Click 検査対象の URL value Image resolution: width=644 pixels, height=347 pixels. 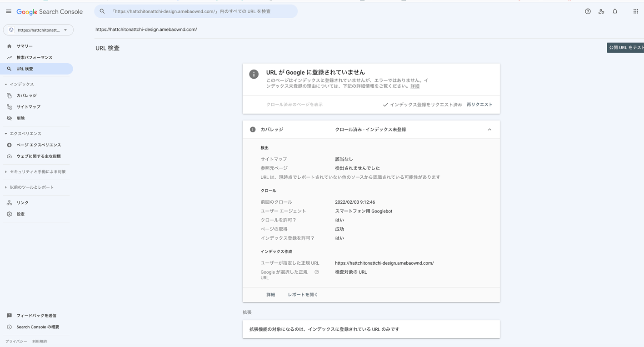[351, 272]
